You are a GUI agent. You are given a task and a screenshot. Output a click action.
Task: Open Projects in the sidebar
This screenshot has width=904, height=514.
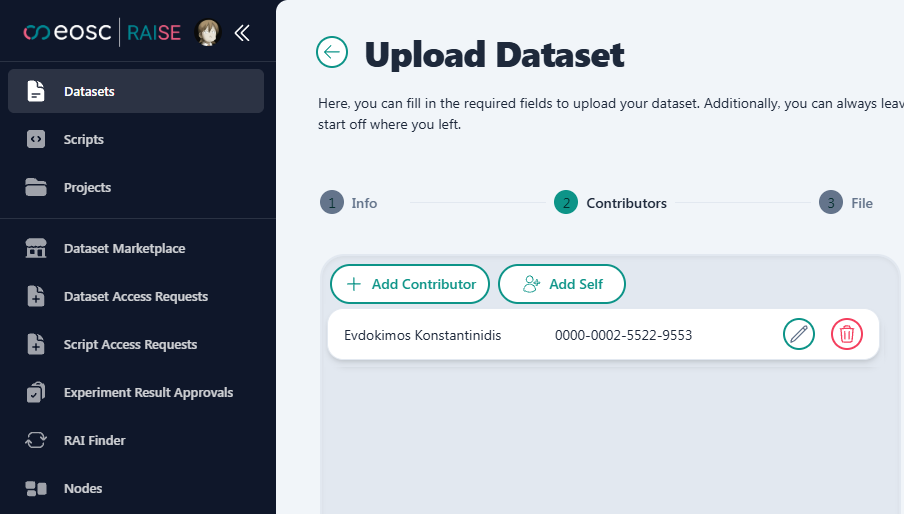pos(87,187)
